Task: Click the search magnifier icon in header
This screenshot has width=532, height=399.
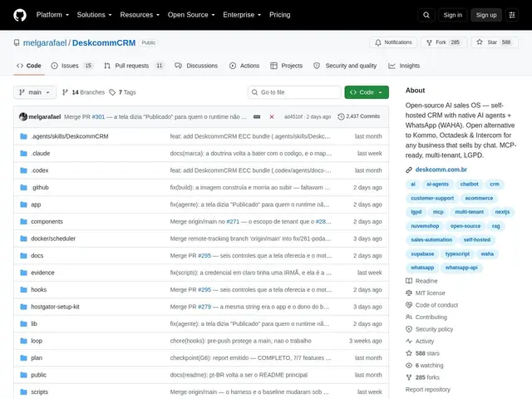Action: click(426, 15)
